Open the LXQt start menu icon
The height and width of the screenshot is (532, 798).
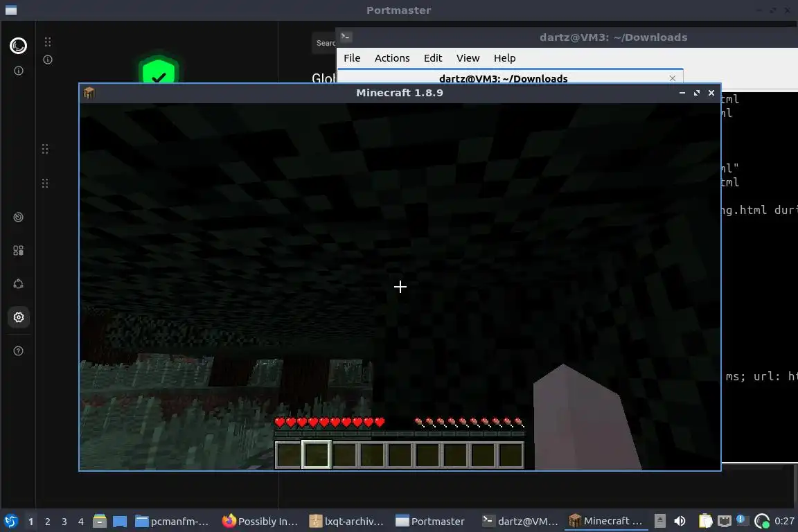pyautogui.click(x=10, y=522)
